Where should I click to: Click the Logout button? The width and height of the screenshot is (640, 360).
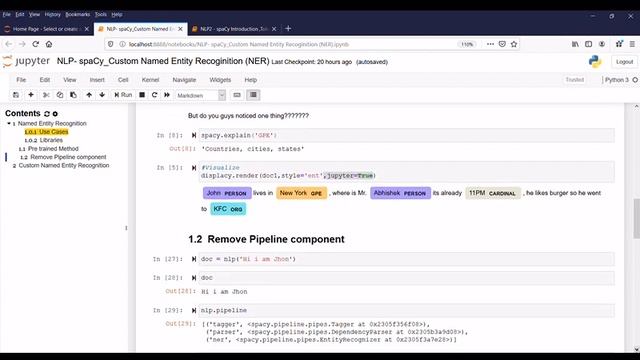click(624, 62)
